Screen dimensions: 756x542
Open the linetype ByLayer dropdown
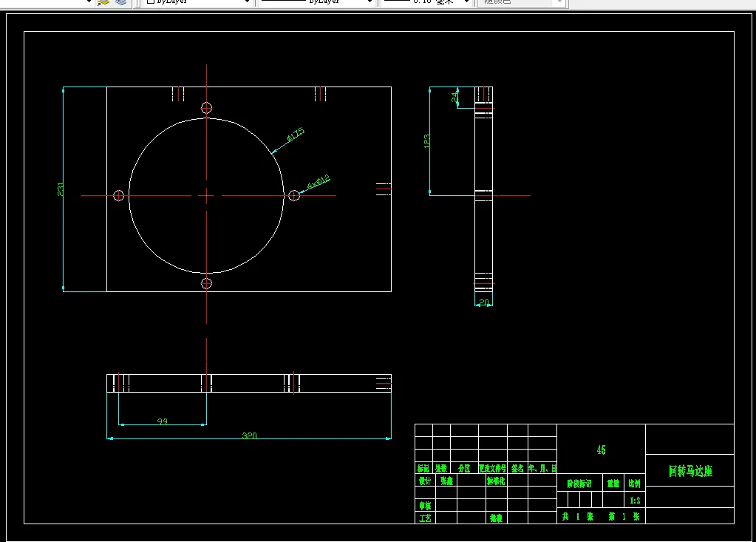(x=316, y=2)
